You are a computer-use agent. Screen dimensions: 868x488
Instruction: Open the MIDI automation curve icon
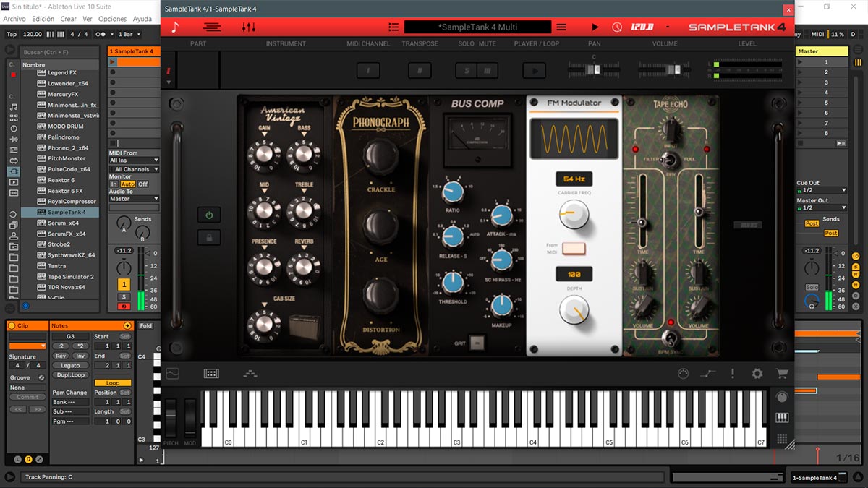pyautogui.click(x=708, y=374)
